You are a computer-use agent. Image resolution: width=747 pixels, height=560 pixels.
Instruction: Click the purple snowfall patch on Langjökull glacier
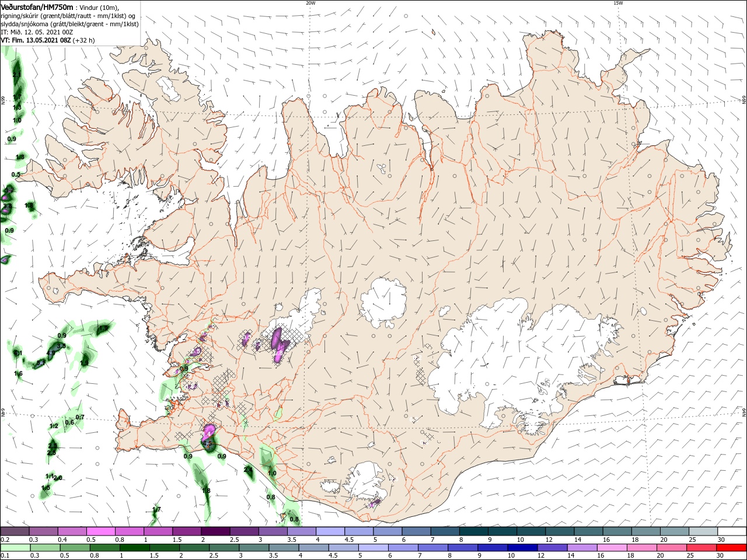(279, 345)
